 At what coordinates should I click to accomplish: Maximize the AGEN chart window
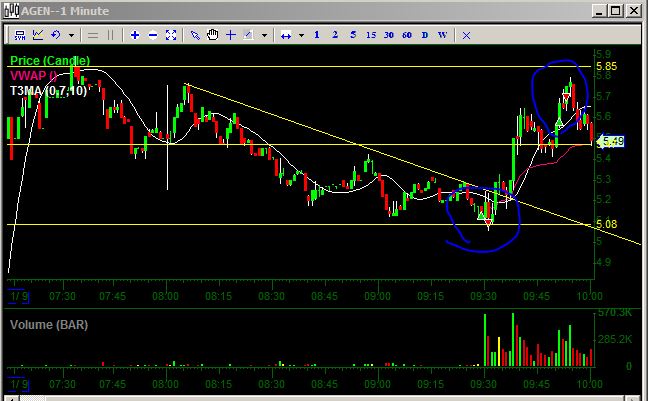[616, 11]
